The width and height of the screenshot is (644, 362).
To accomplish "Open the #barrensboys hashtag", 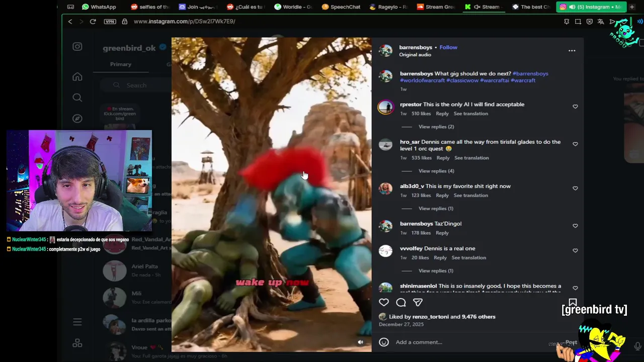I will (530, 73).
